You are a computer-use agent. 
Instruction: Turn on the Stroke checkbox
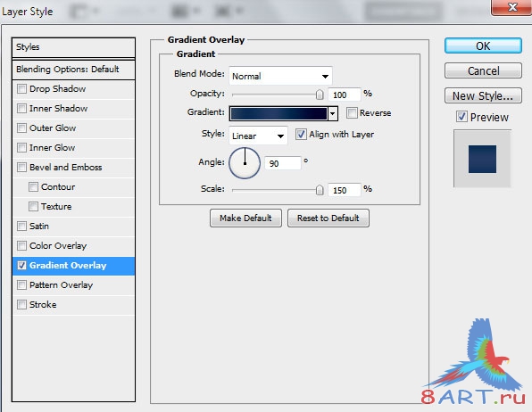tap(21, 304)
